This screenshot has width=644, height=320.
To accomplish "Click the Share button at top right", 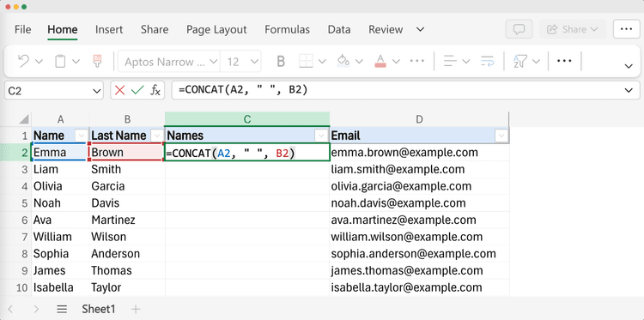I will tap(573, 29).
